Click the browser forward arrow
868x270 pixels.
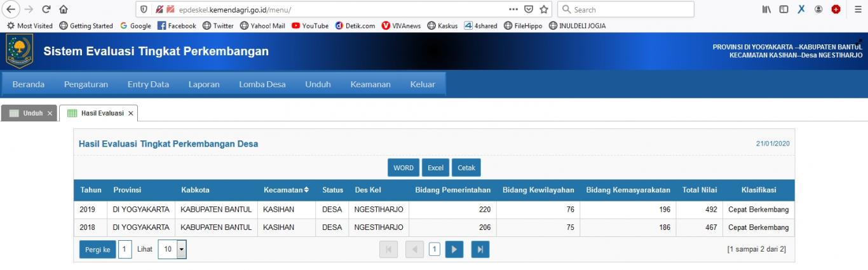28,10
